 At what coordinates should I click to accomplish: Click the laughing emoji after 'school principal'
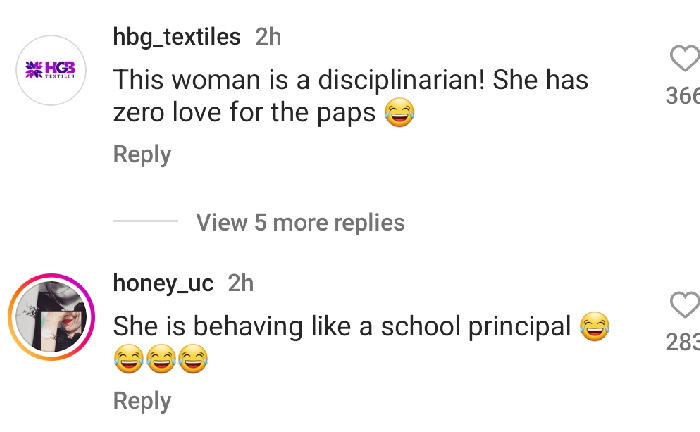tap(594, 326)
